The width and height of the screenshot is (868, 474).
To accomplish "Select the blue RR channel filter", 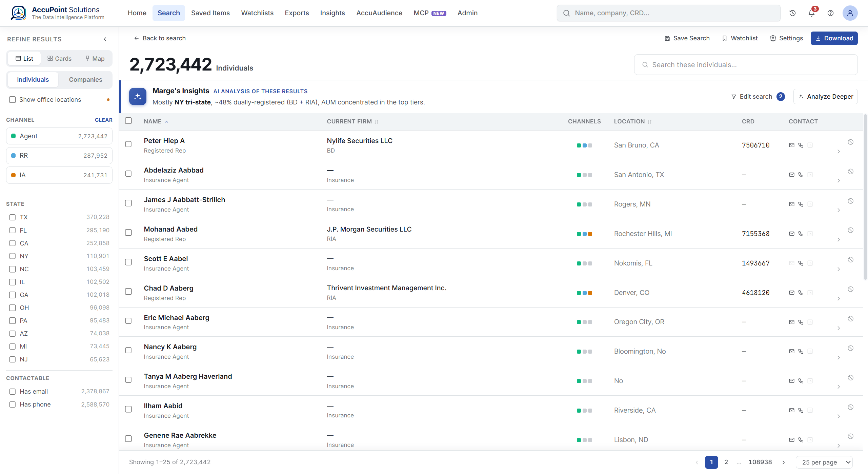I will [x=59, y=156].
